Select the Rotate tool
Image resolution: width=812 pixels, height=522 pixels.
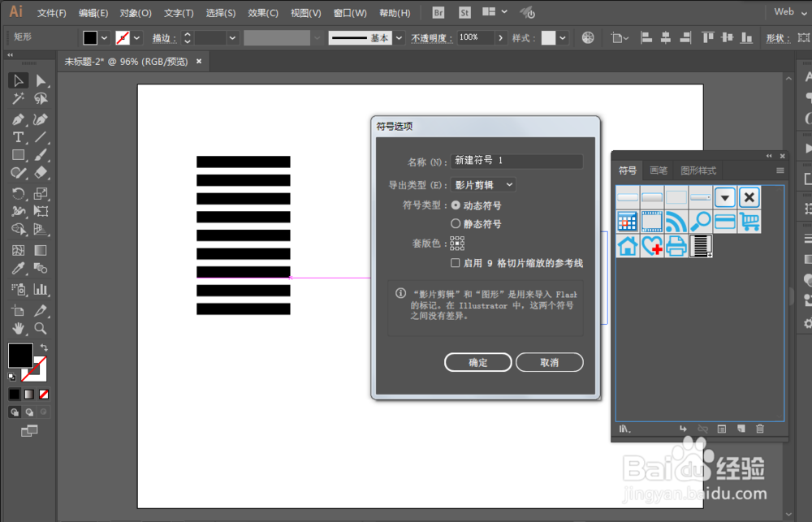pyautogui.click(x=18, y=194)
